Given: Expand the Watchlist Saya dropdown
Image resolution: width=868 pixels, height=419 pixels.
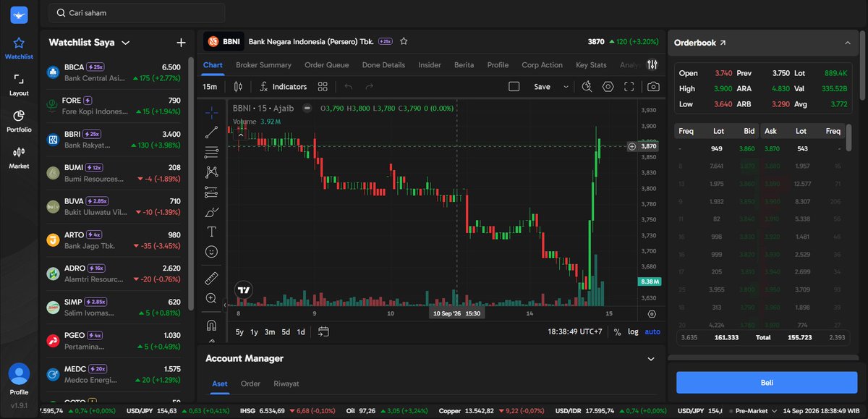Looking at the screenshot, I should point(125,43).
